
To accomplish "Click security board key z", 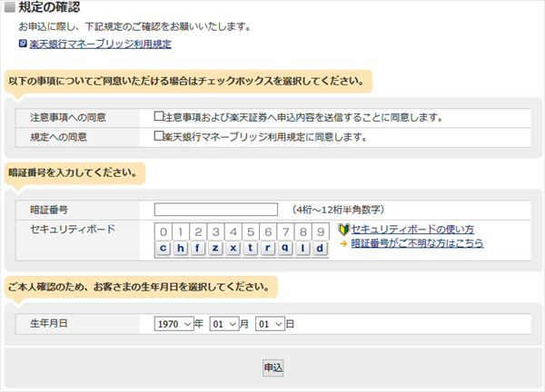I will coord(215,249).
